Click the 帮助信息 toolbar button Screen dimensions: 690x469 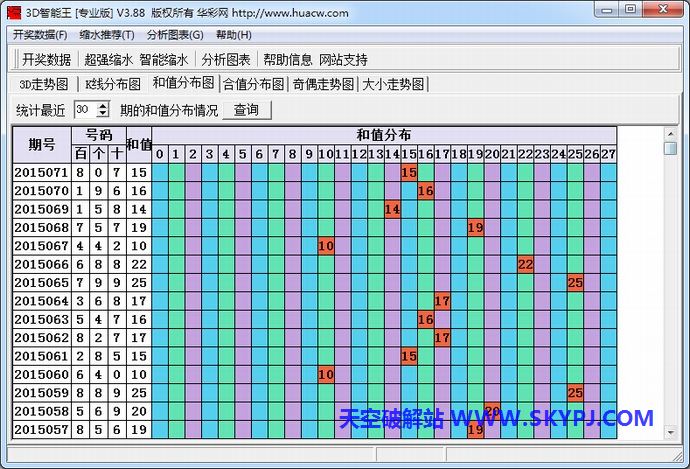(x=288, y=60)
